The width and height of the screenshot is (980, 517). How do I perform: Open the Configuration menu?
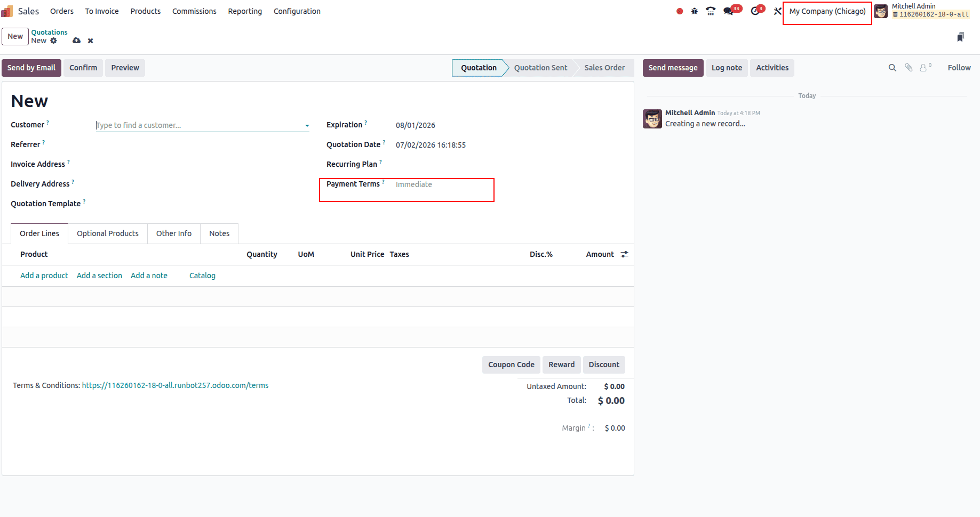pos(297,11)
